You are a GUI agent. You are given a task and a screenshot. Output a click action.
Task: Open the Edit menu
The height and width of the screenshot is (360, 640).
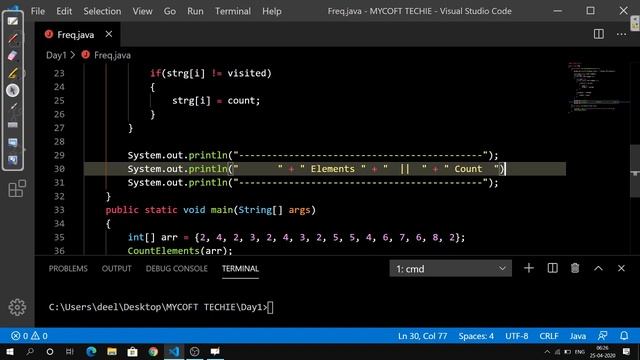point(64,11)
